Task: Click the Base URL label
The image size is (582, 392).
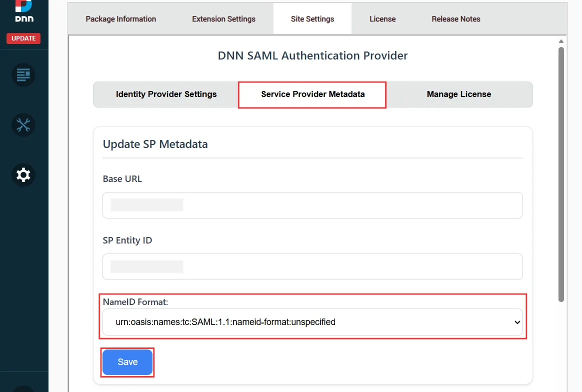Action: click(x=122, y=179)
